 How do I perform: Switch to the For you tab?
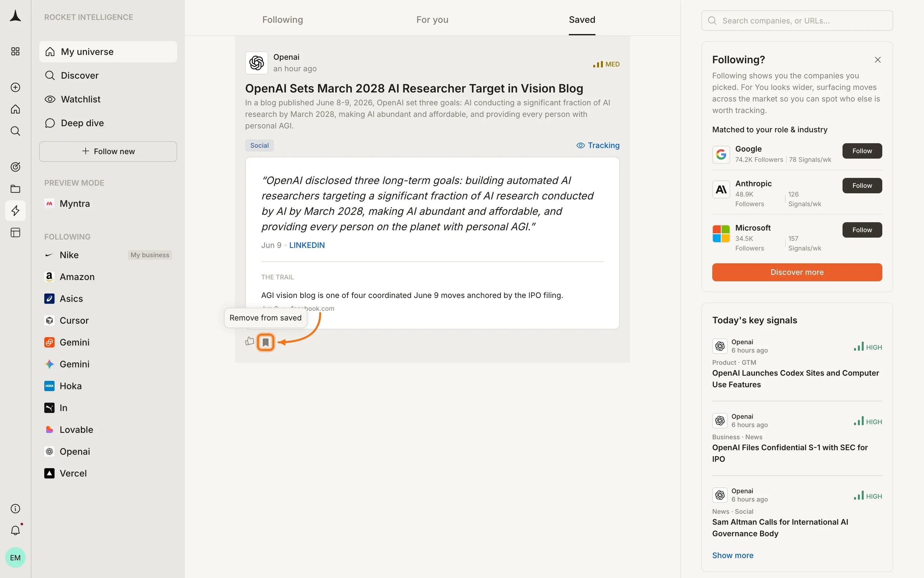[432, 20]
